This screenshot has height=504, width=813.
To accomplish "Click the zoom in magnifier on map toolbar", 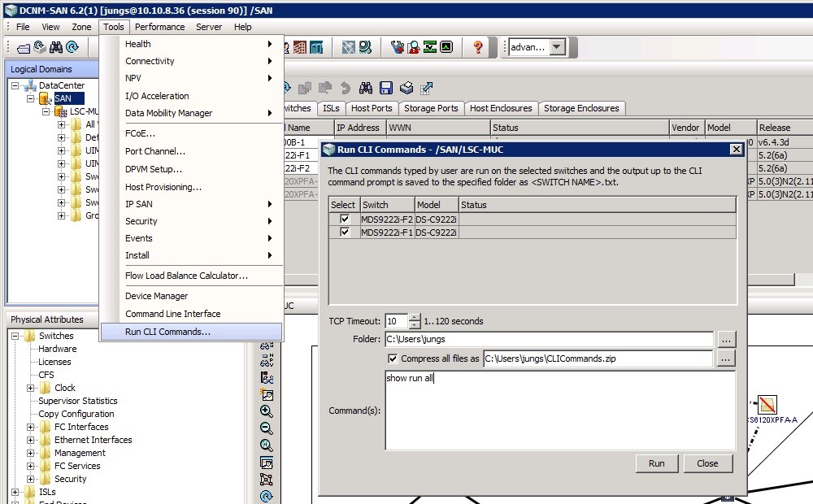I will (x=267, y=411).
